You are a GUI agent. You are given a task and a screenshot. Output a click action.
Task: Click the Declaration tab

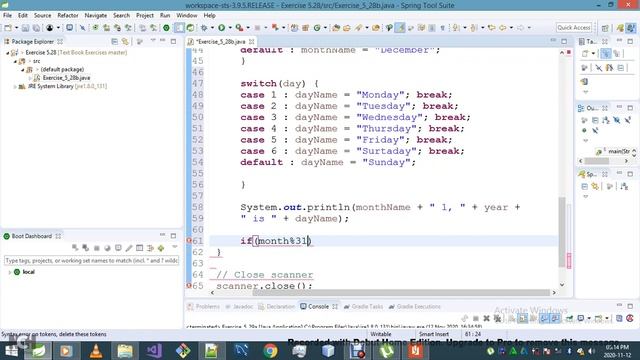pos(276,307)
